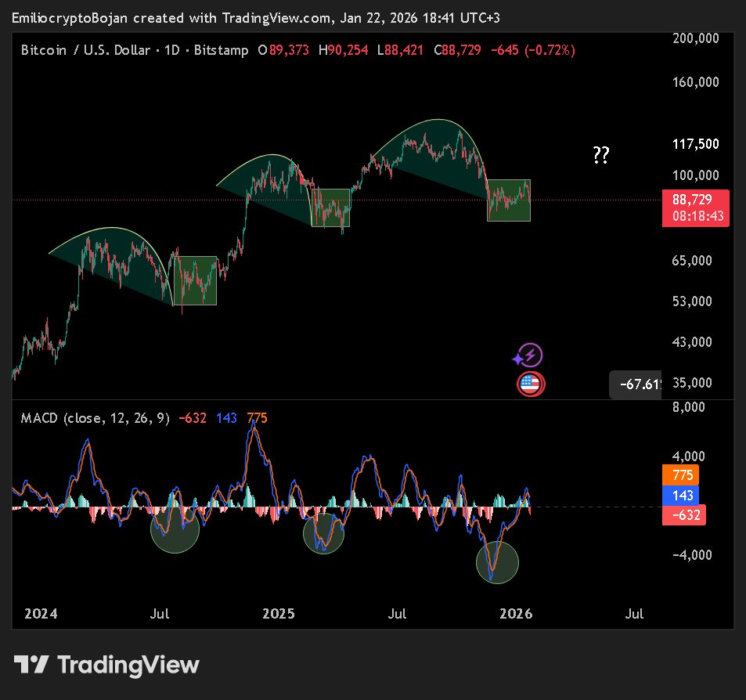Click the 160,000 price axis label
The image size is (746, 700).
[x=696, y=82]
